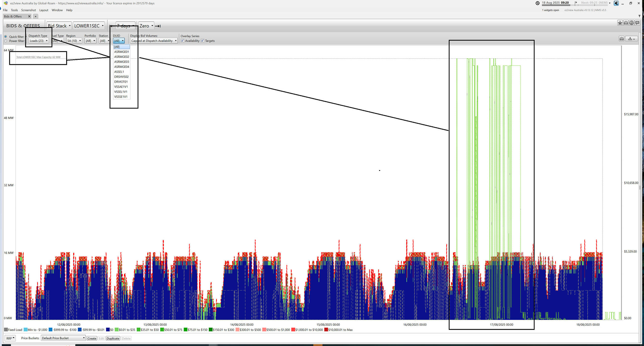Image resolution: width=644 pixels, height=346 pixels.
Task: Click the Min to -$1,000 legend swatch
Action: pos(25,330)
